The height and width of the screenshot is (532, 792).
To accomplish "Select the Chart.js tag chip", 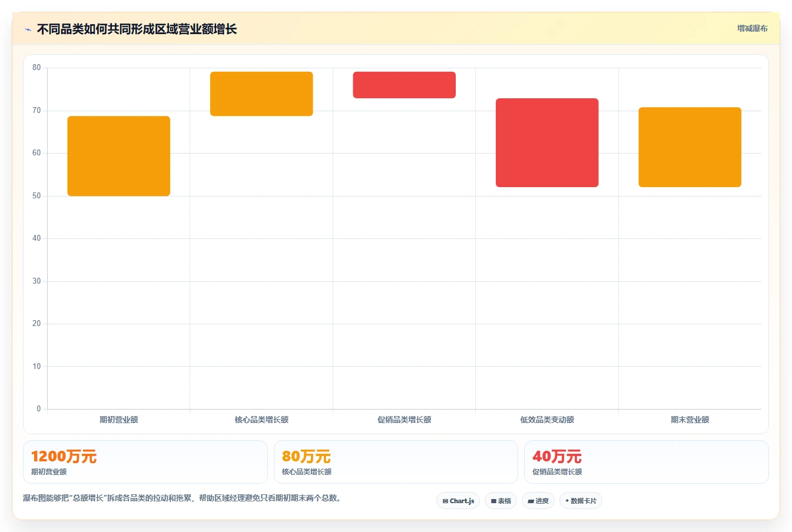I will [x=458, y=501].
